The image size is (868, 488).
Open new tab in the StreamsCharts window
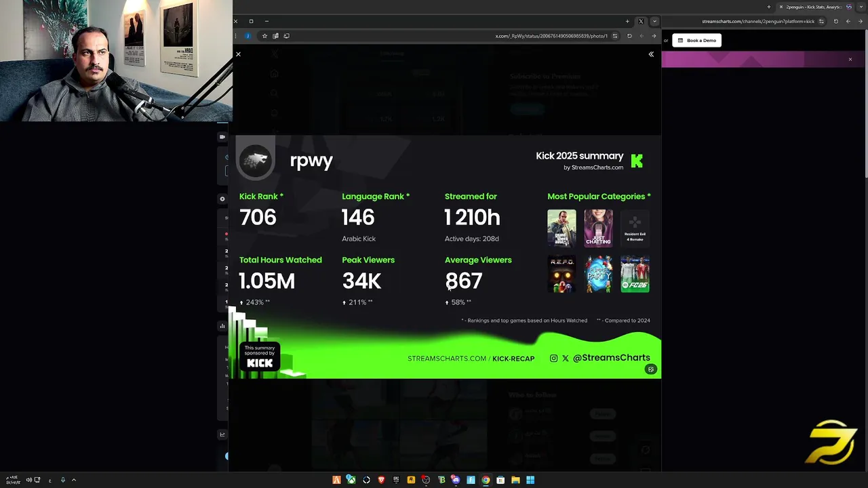pos(769,7)
